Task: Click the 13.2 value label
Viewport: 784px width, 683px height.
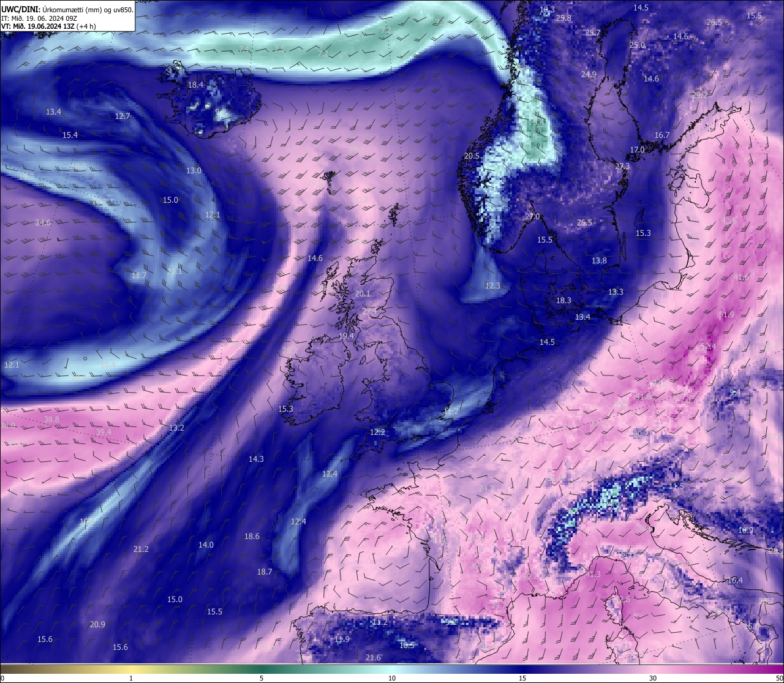Action: (176, 428)
